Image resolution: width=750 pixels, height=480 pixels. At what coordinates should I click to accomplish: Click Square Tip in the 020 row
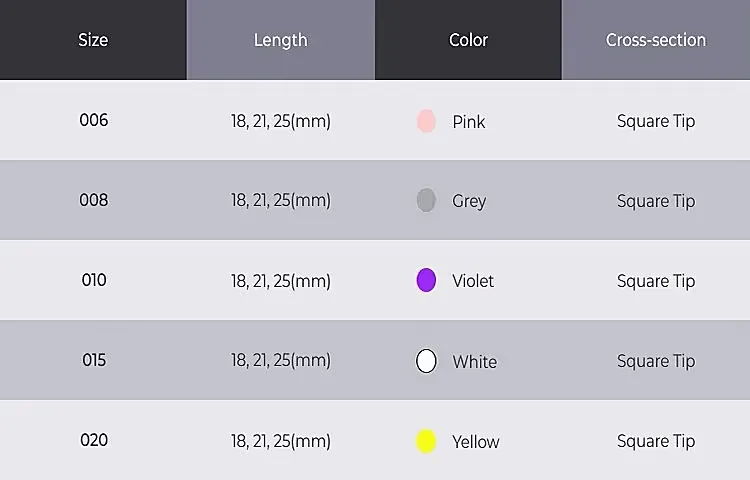click(656, 441)
